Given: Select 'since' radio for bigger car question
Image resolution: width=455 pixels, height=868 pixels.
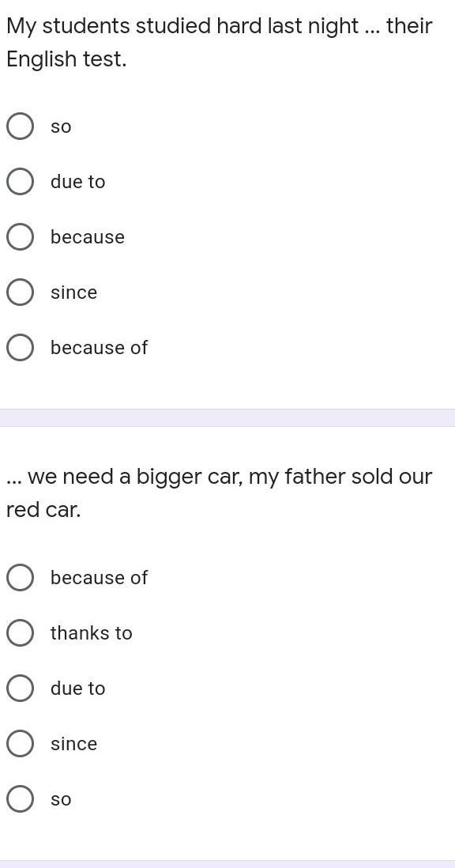Looking at the screenshot, I should [x=20, y=743].
